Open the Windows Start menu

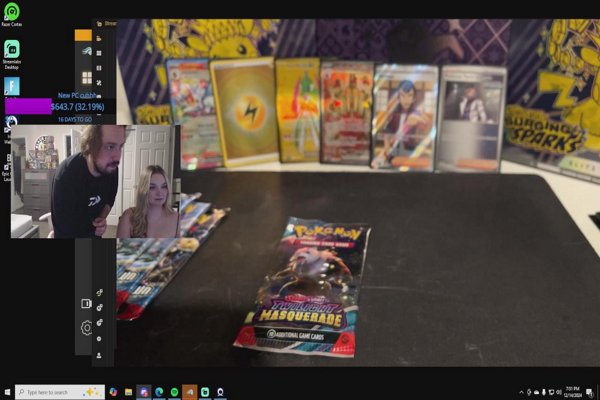click(7, 392)
